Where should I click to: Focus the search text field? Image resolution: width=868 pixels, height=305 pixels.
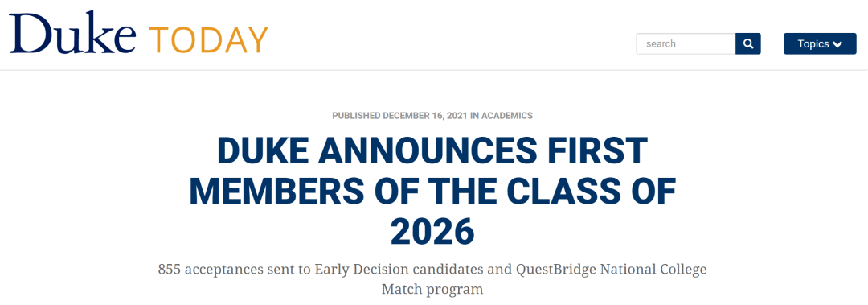pos(686,43)
